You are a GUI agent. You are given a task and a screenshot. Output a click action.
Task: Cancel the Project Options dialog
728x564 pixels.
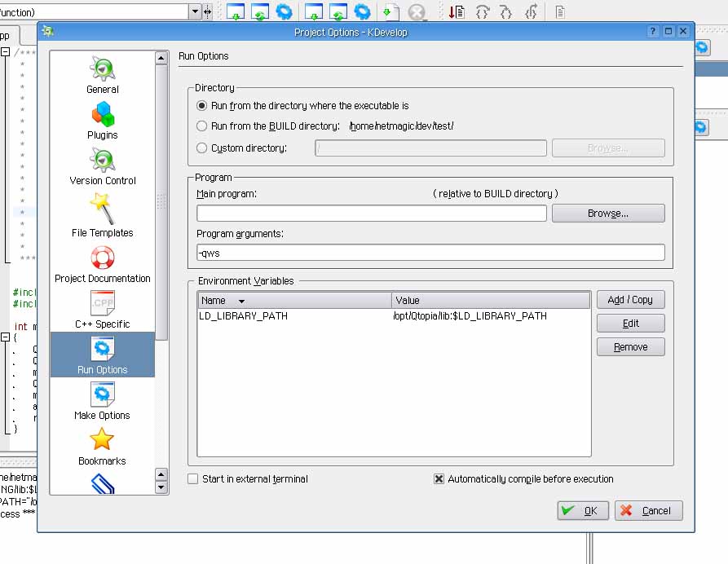(x=649, y=511)
